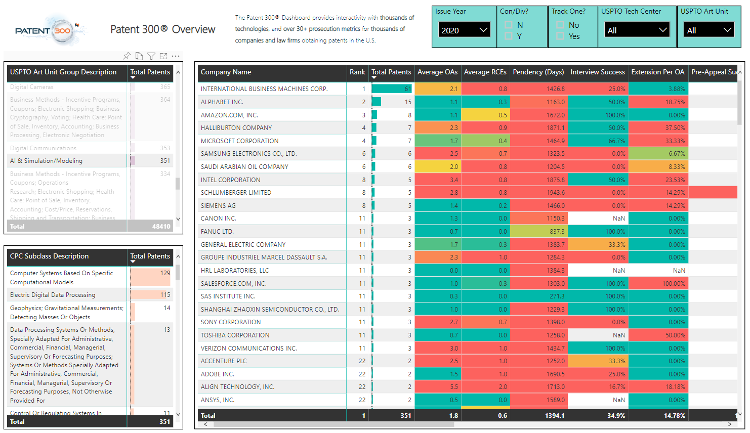Sort by Average RCEs column header
The image size is (750, 433).
[485, 72]
